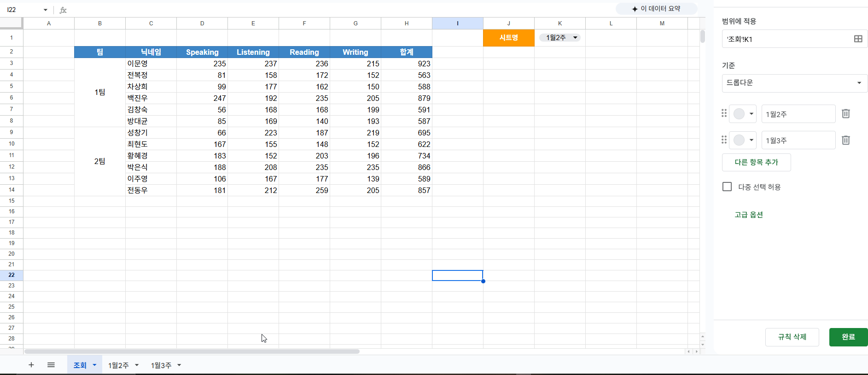Open the all sheets list icon
This screenshot has width=868, height=375.
tap(51, 365)
